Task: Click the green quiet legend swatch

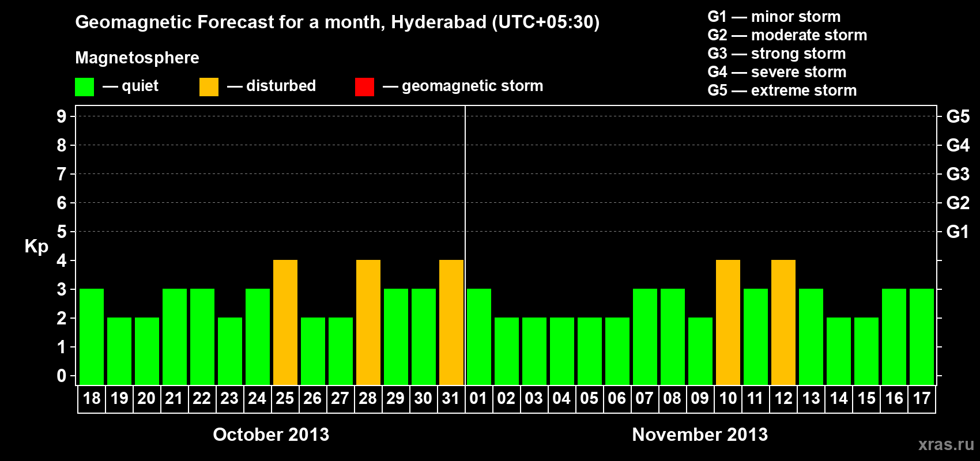Action: pos(84,87)
